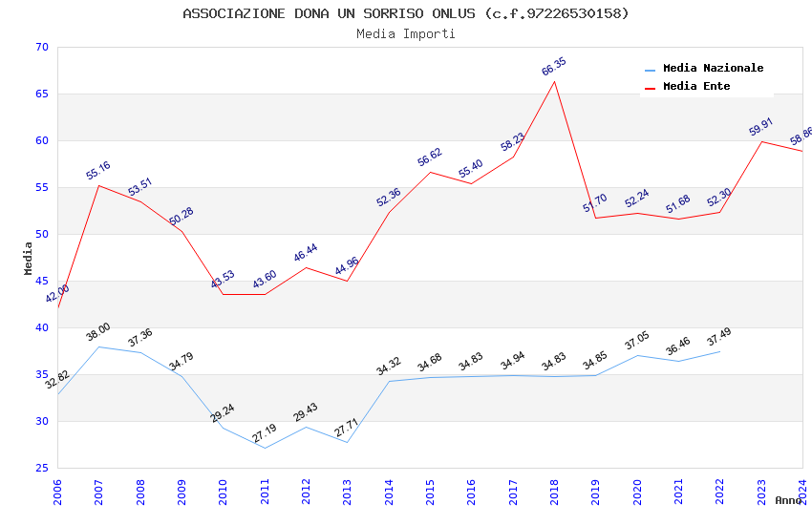This screenshot has width=812, height=525.
Task: Click the 27.71 national average label
Action: (x=347, y=428)
